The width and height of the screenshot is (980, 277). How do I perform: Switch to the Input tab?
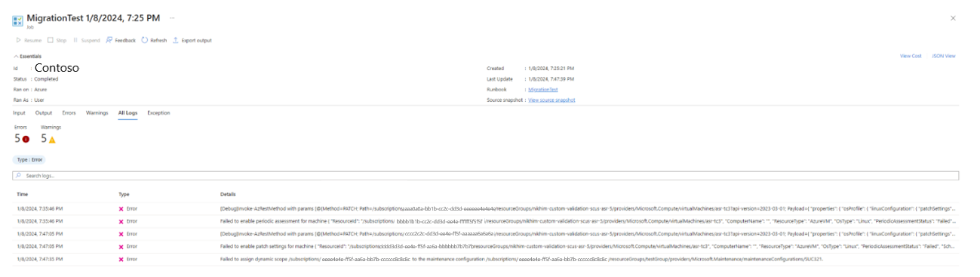point(19,112)
